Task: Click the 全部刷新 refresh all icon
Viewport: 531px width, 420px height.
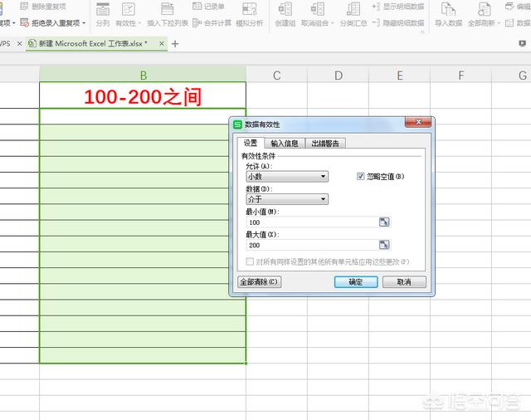Action: [485, 9]
